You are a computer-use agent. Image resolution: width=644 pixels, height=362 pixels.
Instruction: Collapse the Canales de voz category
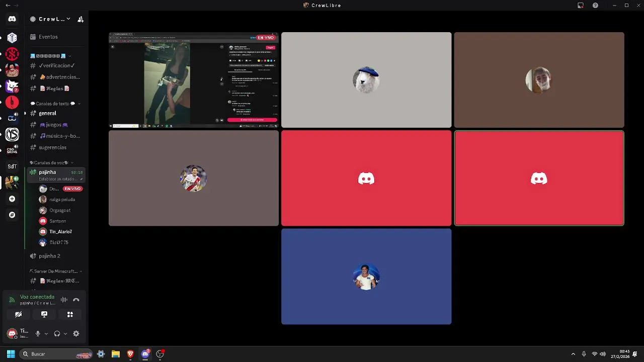pyautogui.click(x=52, y=162)
